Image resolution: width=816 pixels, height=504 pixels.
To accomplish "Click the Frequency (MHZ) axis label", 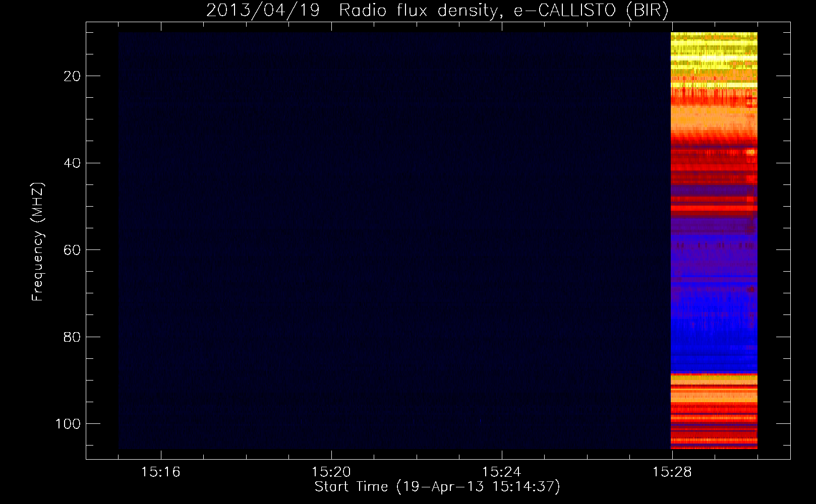I will tap(38, 241).
